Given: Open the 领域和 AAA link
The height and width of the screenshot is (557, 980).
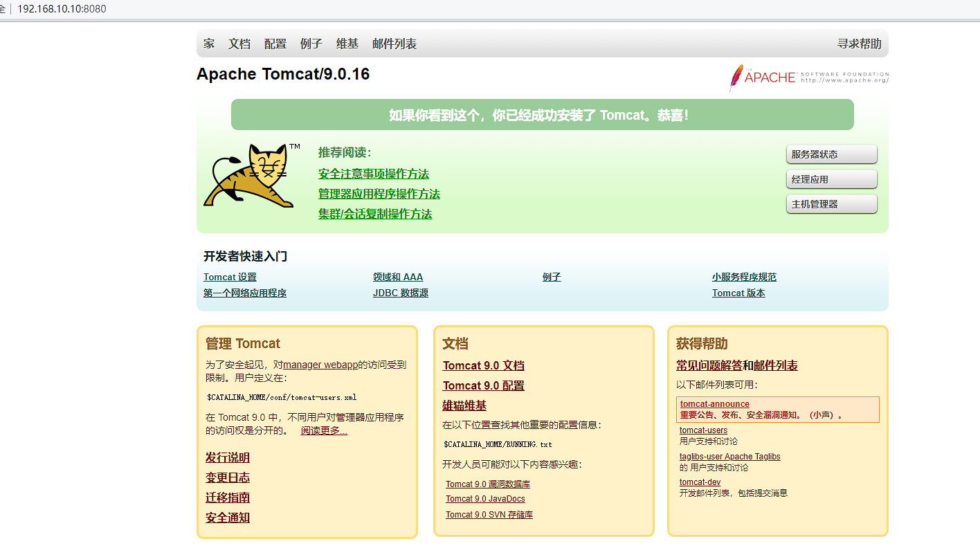Looking at the screenshot, I should [x=398, y=277].
